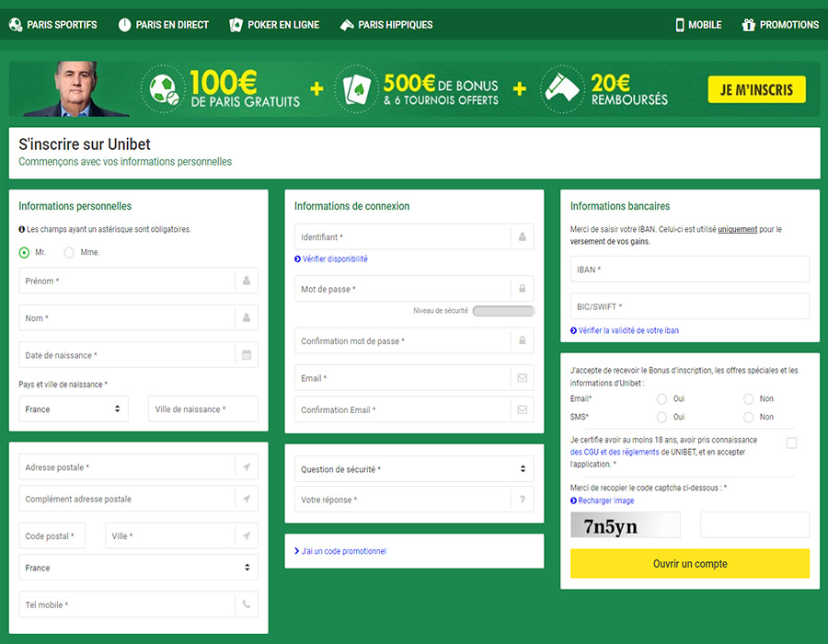
Task: Click the BIC/SWIFT input field
Action: (x=690, y=306)
